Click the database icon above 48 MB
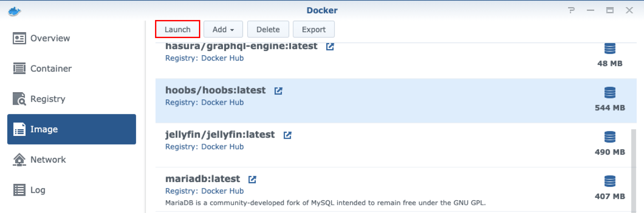644x213 pixels. point(610,48)
